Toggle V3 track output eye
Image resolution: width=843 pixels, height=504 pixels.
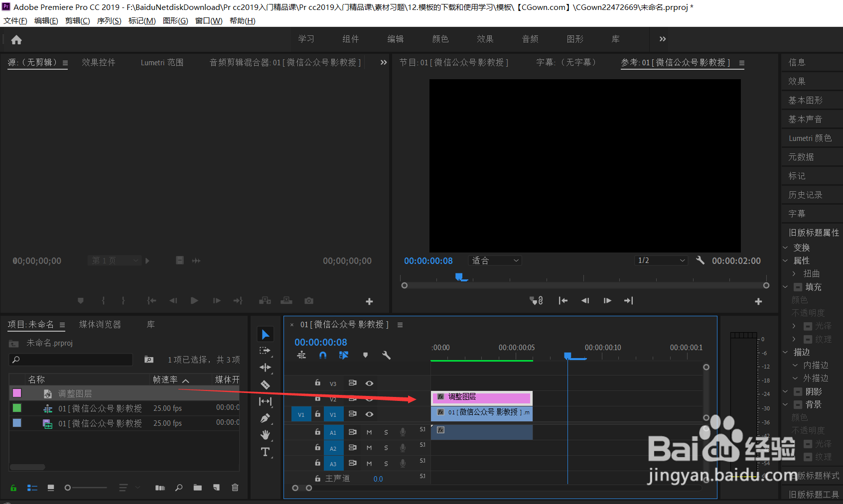click(369, 383)
